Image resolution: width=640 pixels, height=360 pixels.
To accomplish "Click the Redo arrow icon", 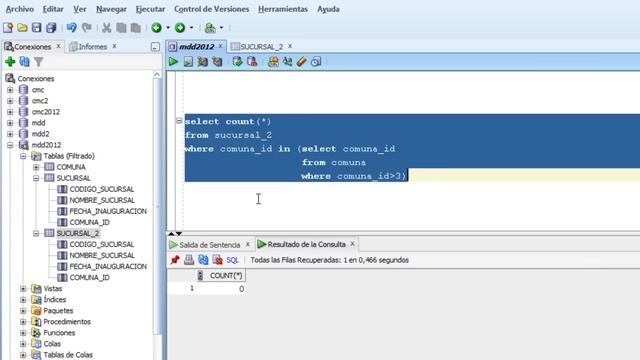I will (x=87, y=28).
